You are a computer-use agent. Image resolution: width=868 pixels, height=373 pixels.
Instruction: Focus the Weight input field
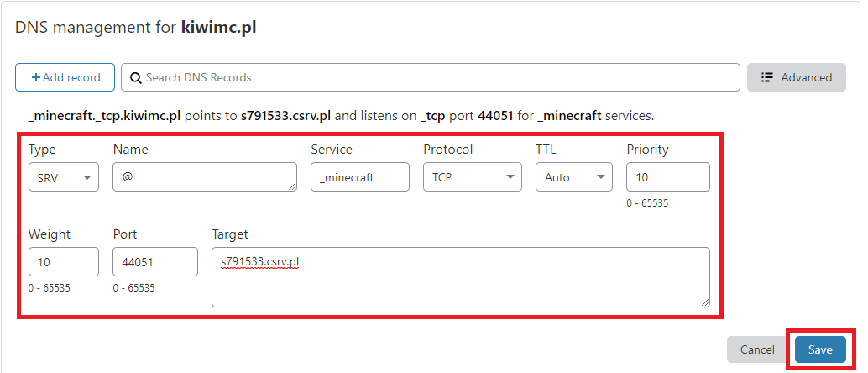(x=63, y=262)
